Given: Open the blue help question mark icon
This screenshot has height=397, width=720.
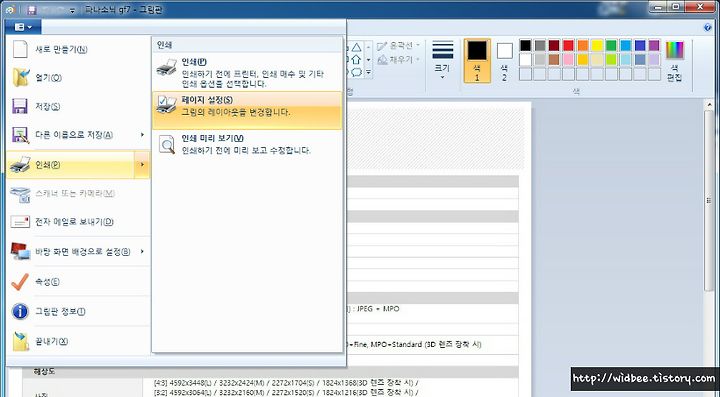Looking at the screenshot, I should point(708,28).
